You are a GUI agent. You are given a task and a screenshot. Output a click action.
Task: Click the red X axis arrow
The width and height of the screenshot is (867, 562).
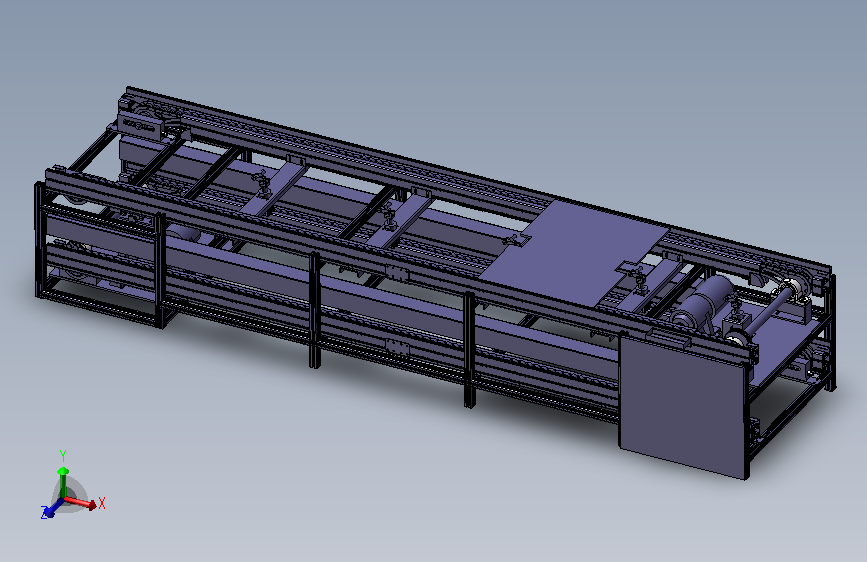coord(80,502)
